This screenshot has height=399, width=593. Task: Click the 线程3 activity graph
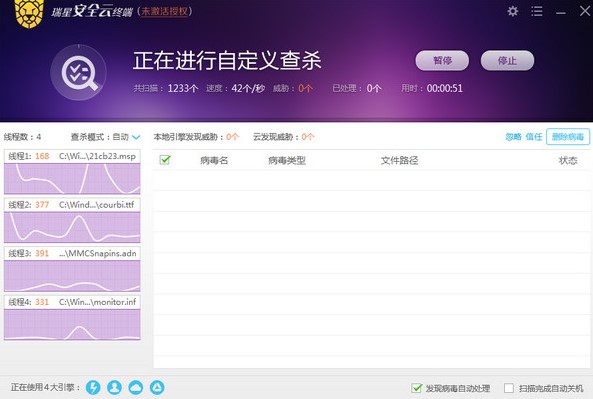[72, 276]
